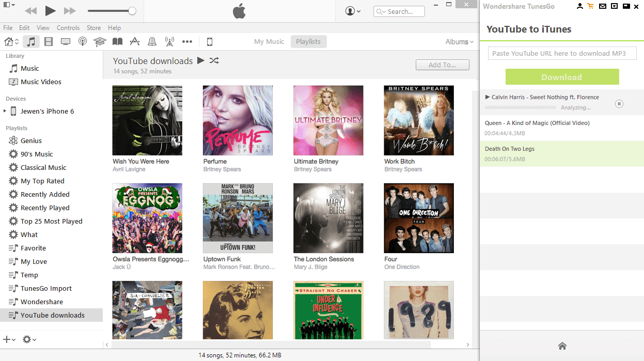This screenshot has height=361, width=644.
Task: Skip to previous track with rewind button
Action: coord(30,11)
